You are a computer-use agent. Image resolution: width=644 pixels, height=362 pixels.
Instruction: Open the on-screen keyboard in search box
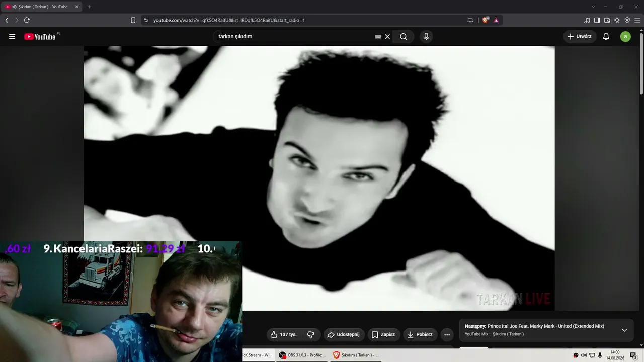pos(378,37)
